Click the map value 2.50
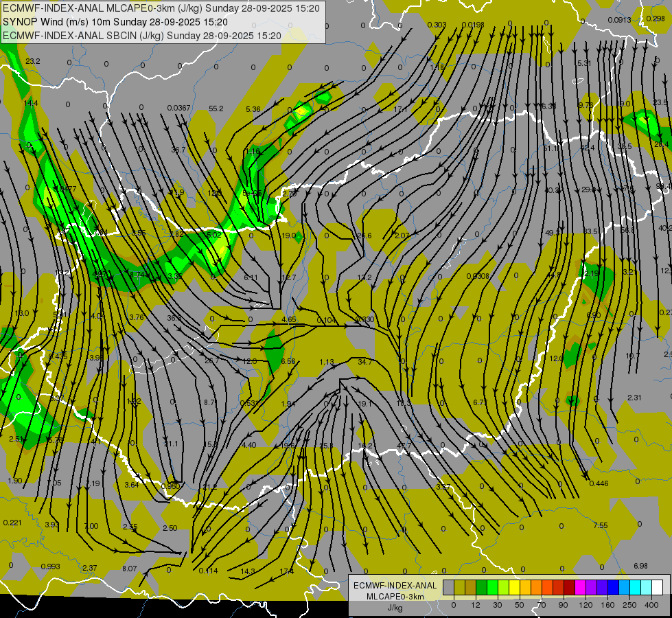Viewport: 672px width, 618px height. pos(170,527)
